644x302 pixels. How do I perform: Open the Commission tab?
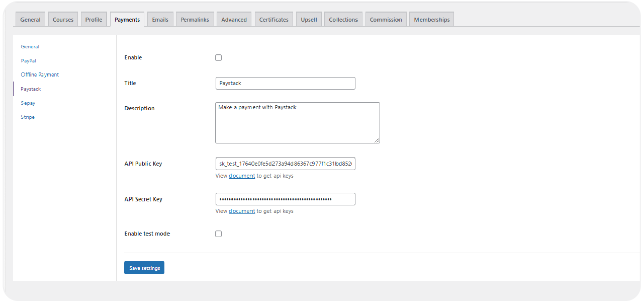[386, 19]
